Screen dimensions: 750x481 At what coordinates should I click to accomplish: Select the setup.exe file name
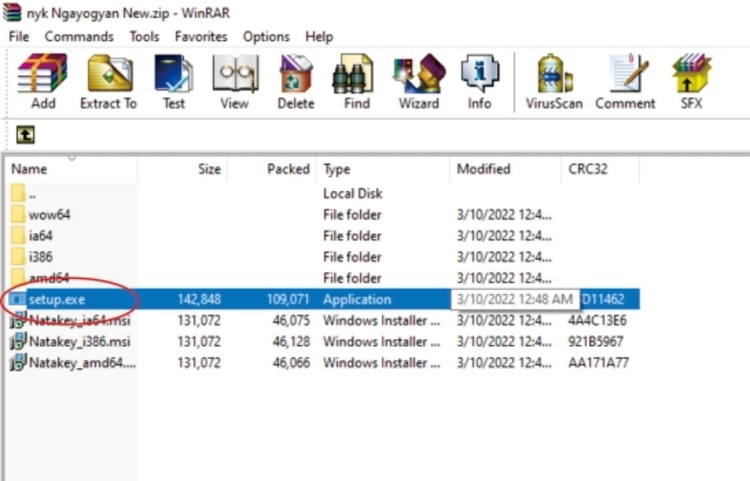(57, 299)
